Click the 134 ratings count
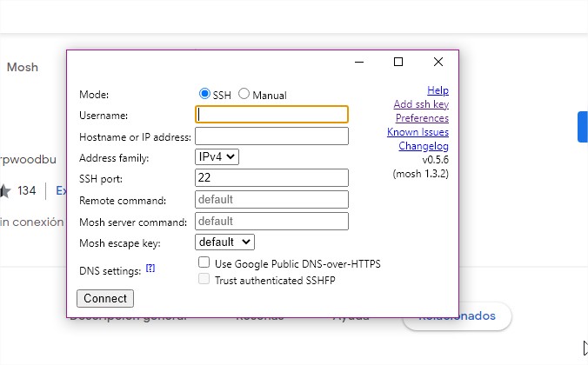588x365 pixels. [x=27, y=190]
